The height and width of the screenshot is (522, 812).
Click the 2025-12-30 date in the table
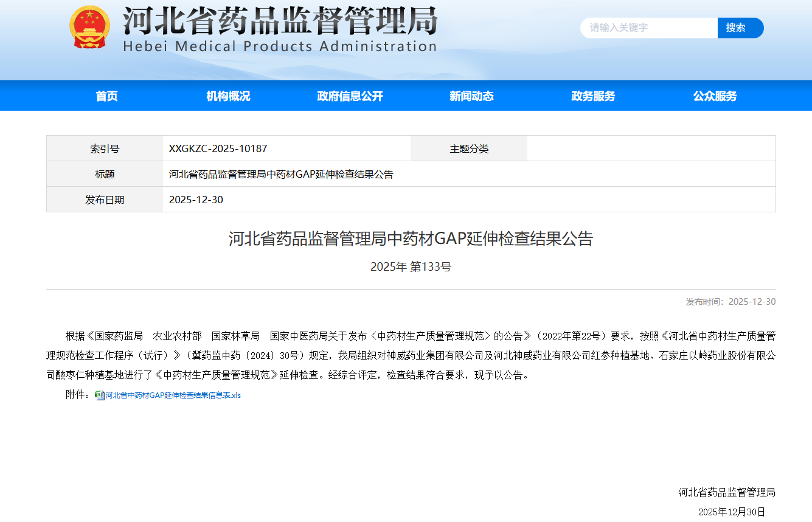pyautogui.click(x=196, y=200)
